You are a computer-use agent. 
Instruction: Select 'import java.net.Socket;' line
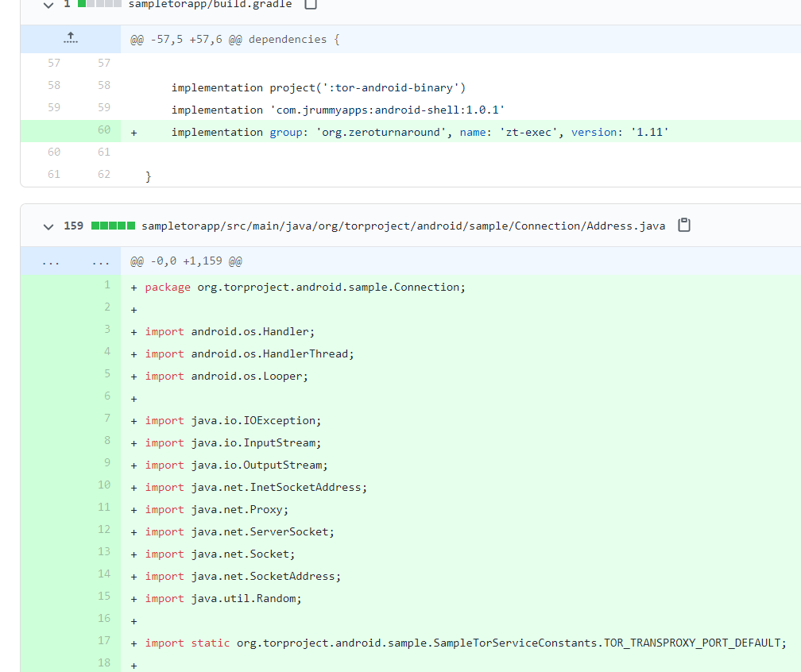coord(219,554)
